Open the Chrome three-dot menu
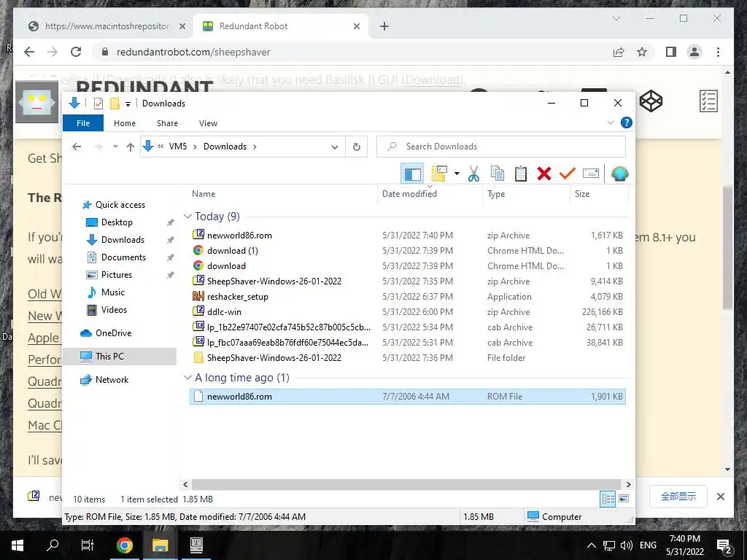This screenshot has height=560, width=747. 718,52
